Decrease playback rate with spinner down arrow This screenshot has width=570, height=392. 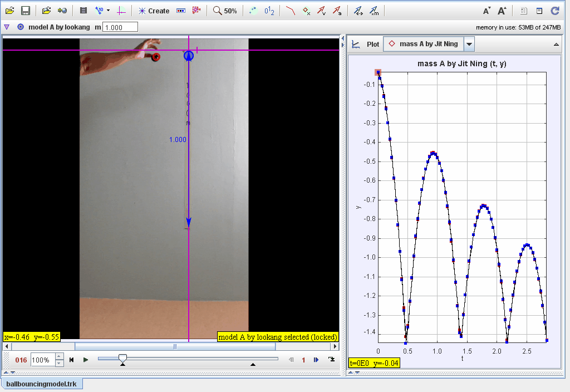pyautogui.click(x=60, y=363)
